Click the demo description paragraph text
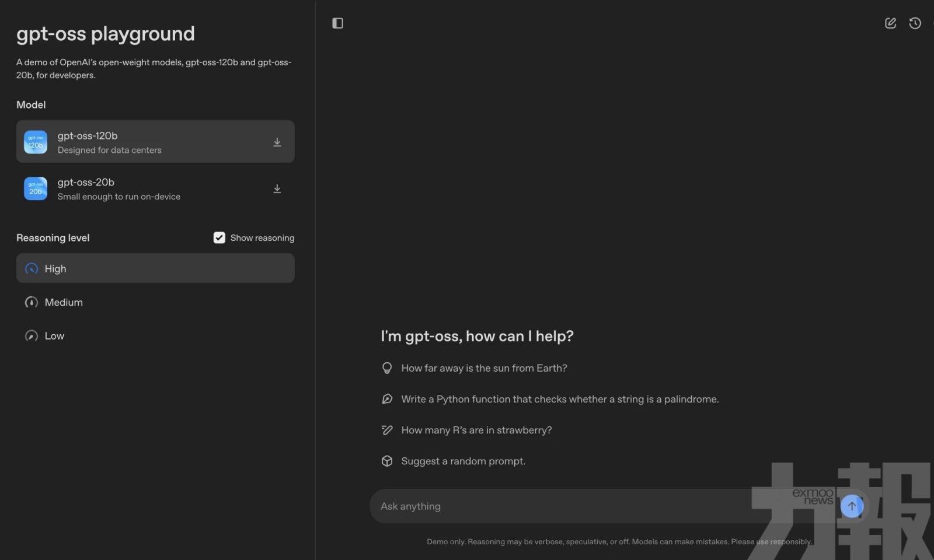 pyautogui.click(x=154, y=69)
